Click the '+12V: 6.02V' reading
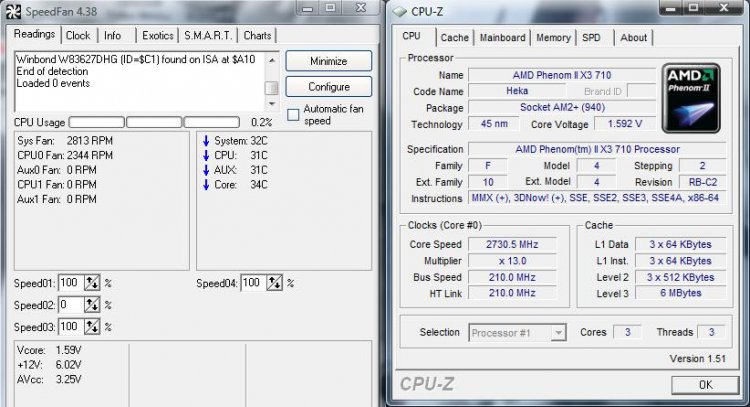The image size is (750, 407). coord(49,365)
